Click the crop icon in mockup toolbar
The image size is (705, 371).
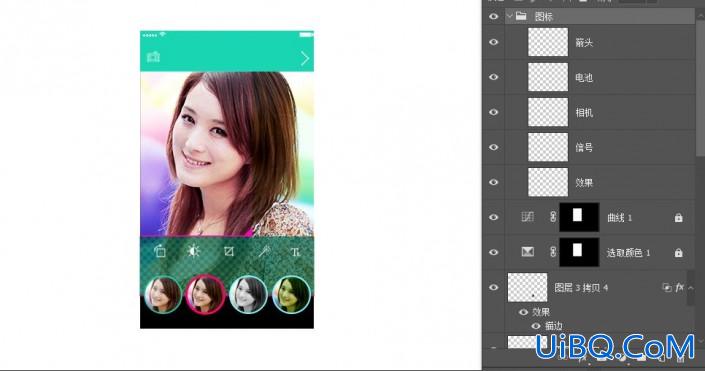[229, 251]
